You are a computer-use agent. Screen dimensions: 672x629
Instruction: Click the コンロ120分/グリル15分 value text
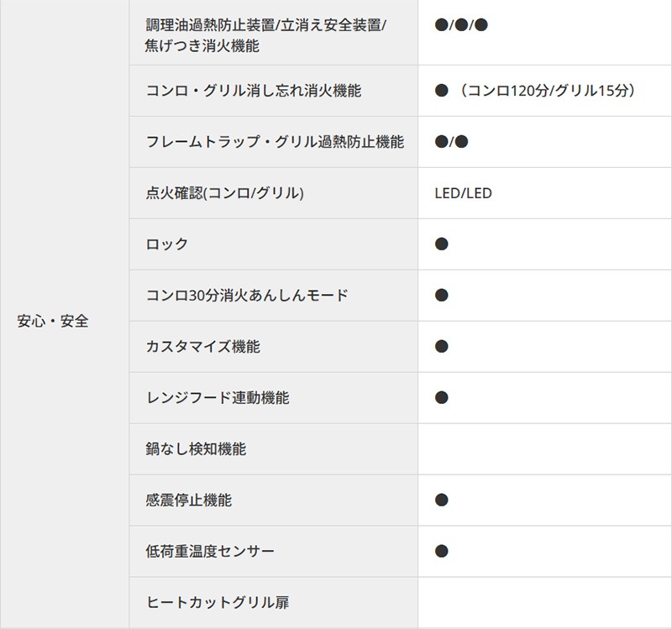548,91
